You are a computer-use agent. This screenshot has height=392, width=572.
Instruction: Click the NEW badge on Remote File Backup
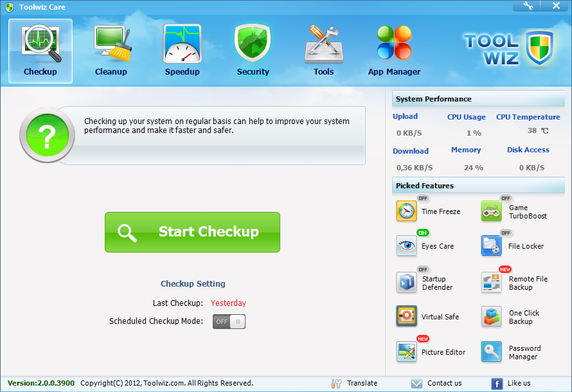tap(505, 269)
